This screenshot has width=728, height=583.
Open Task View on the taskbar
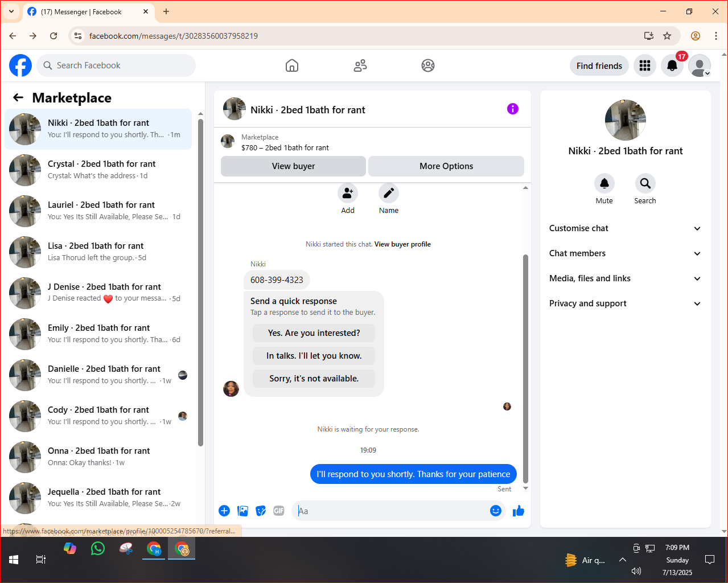pos(41,560)
